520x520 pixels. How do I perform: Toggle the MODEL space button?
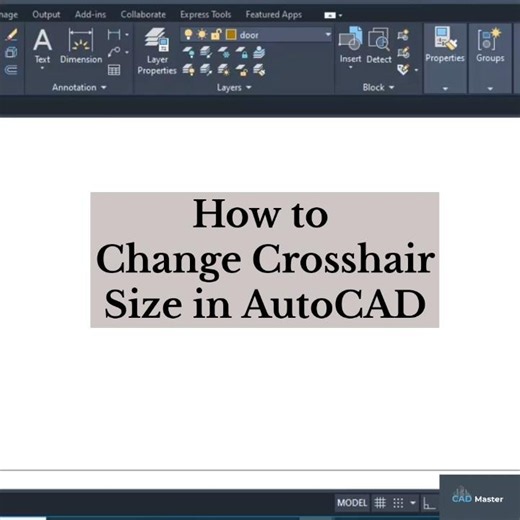(x=352, y=502)
